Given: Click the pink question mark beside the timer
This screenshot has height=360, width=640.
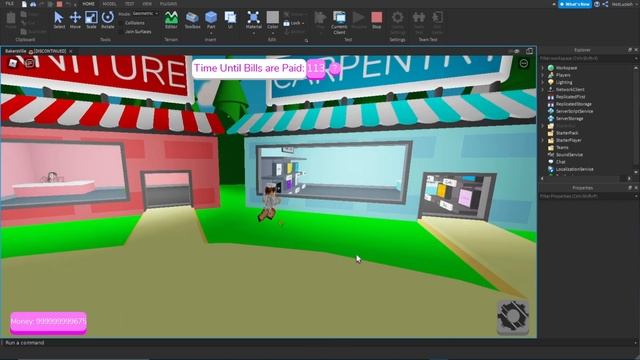Looking at the screenshot, I should point(334,69).
